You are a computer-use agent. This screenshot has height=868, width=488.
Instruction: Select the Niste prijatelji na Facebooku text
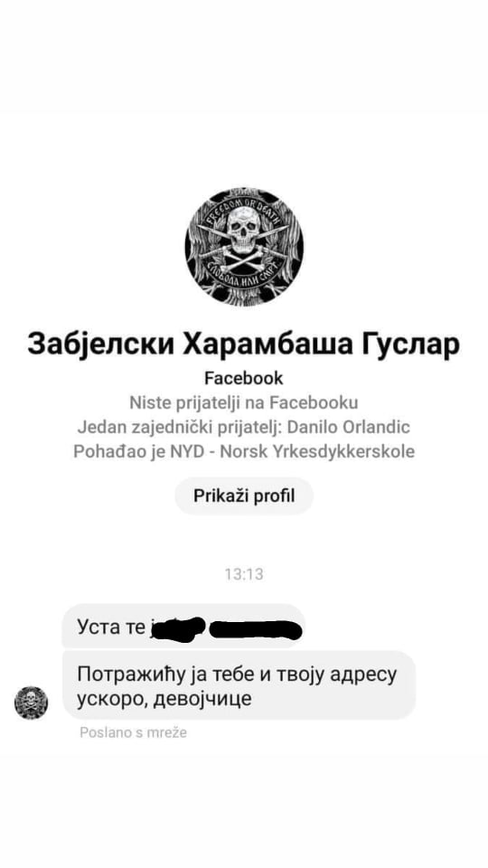coord(244,402)
